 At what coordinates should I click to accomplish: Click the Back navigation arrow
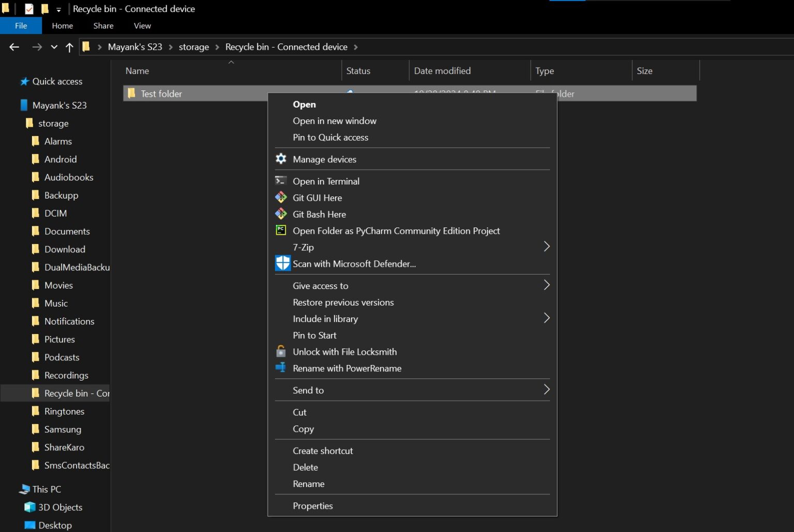[x=14, y=47]
